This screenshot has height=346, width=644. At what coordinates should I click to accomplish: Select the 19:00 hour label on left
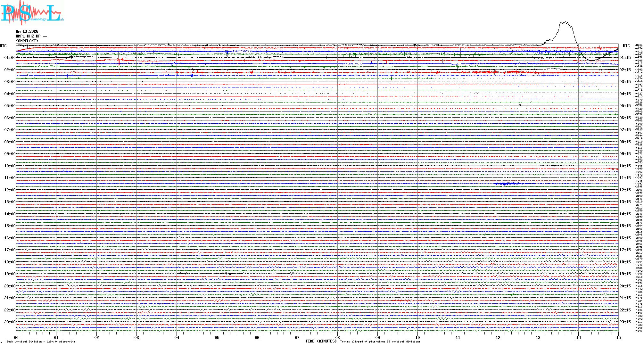10,274
